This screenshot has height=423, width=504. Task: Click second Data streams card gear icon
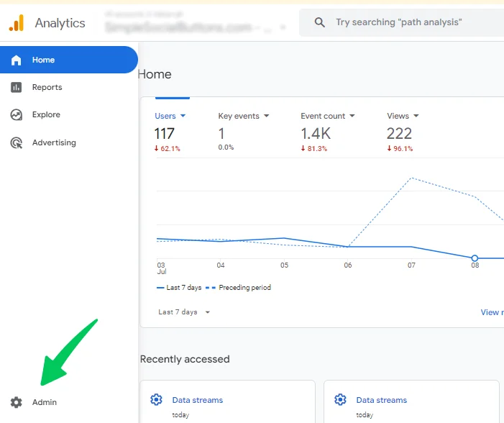pos(340,400)
